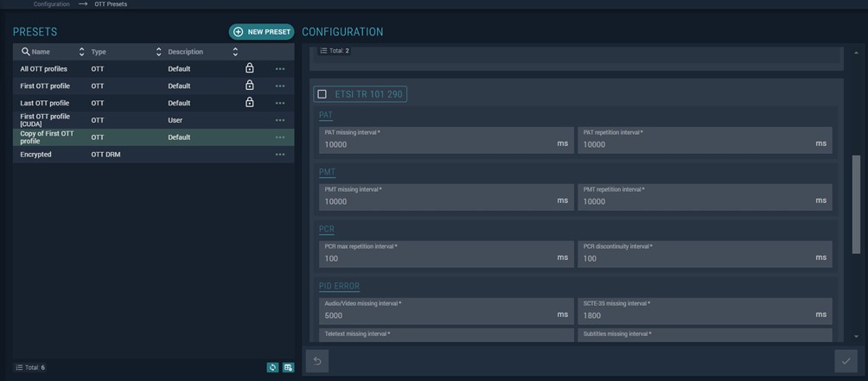Click the undo changes arrow icon

(317, 361)
